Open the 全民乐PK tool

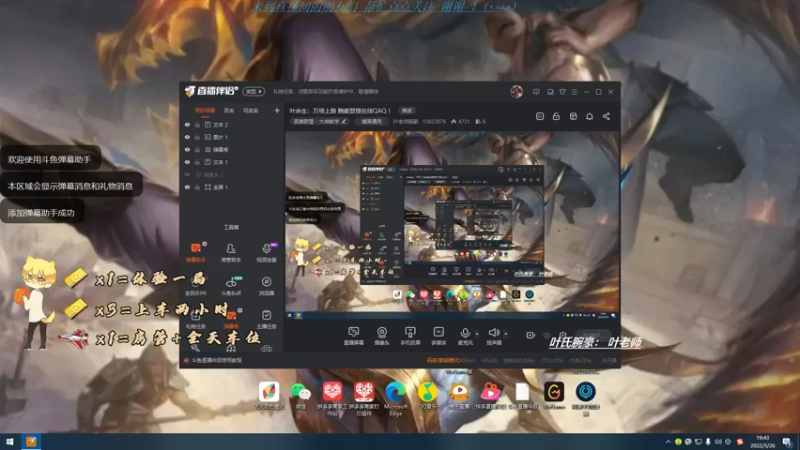pyautogui.click(x=195, y=286)
